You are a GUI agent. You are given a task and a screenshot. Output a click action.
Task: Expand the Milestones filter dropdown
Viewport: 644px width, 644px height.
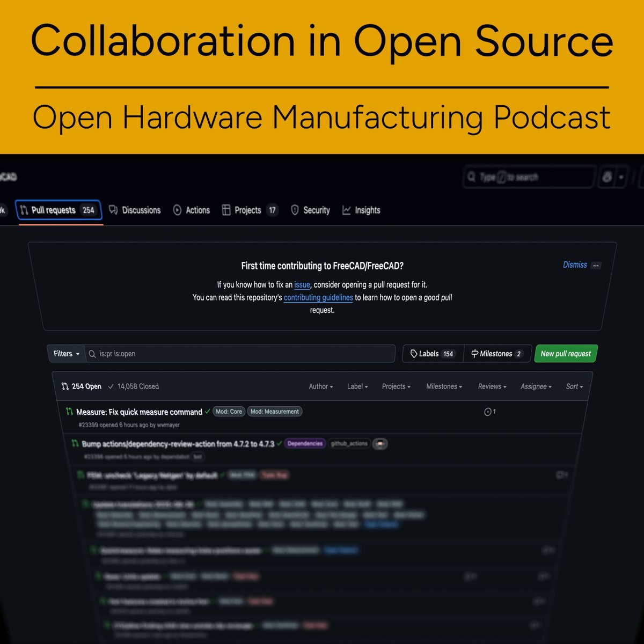[x=444, y=386]
